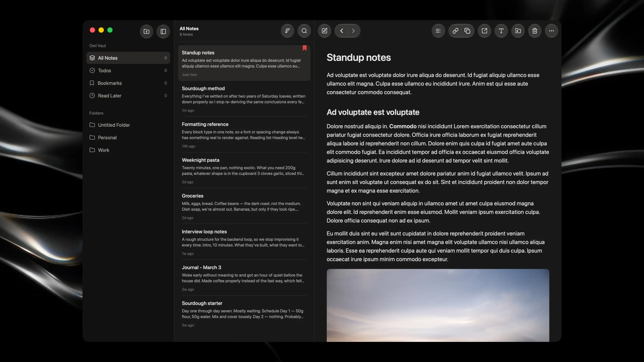Compose a new note with the pencil icon

[x=324, y=31]
